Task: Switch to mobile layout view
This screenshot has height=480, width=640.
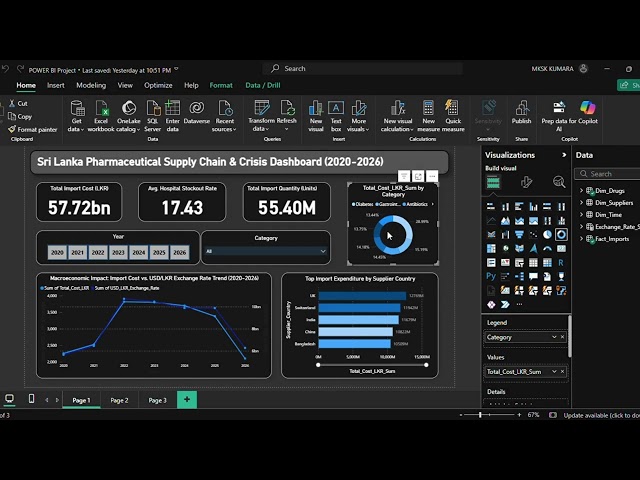Action: click(x=31, y=399)
